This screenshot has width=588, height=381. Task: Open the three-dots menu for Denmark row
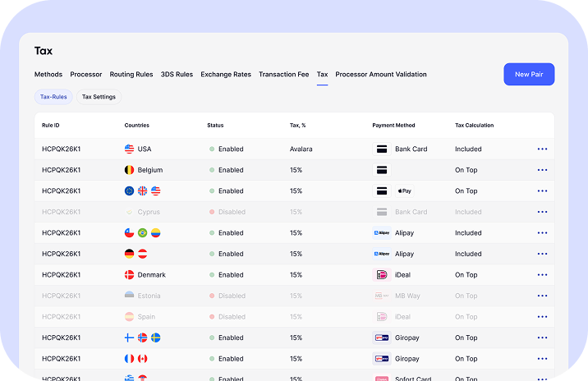tap(542, 275)
